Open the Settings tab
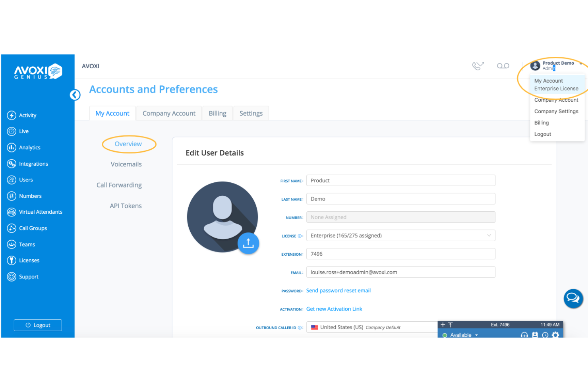Image resolution: width=588 pixels, height=392 pixels. tap(251, 113)
